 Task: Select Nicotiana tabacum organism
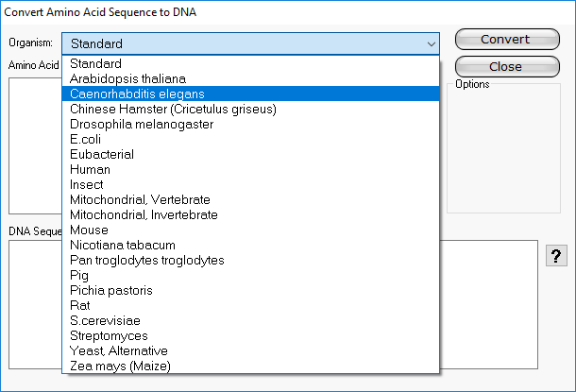coord(123,245)
